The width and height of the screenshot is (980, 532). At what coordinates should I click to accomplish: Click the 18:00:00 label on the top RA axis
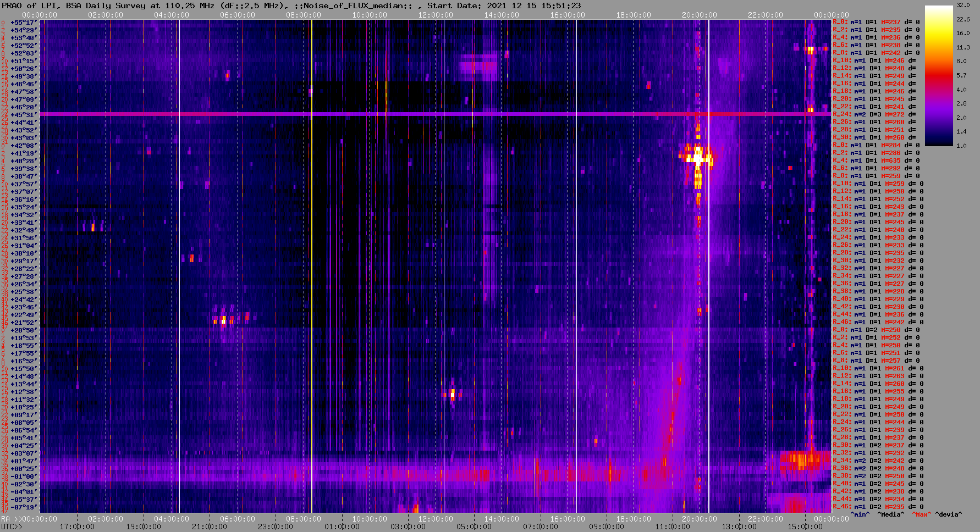point(634,15)
